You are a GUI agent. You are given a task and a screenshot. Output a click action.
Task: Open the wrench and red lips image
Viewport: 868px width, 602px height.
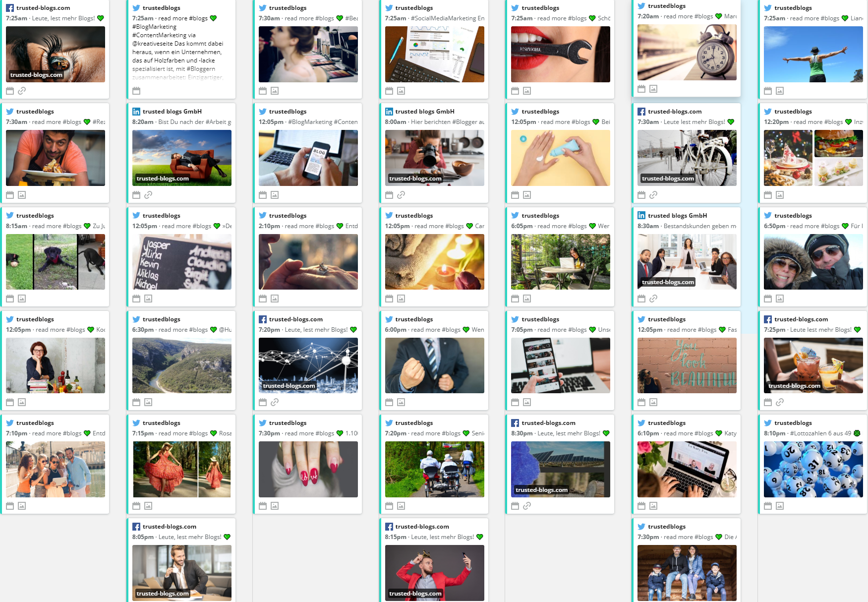click(560, 54)
